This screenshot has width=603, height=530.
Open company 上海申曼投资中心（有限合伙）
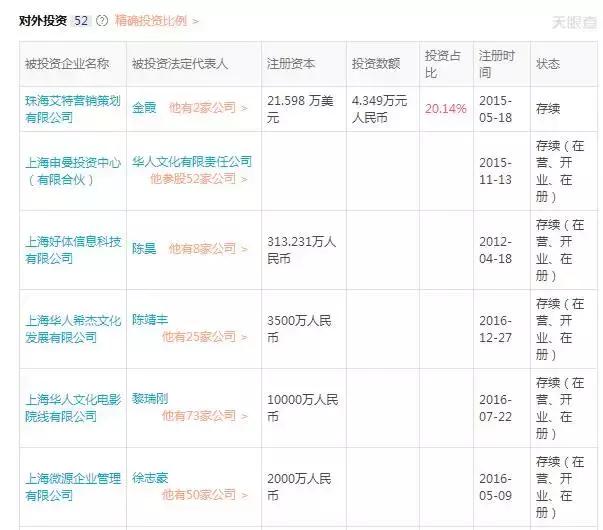(x=73, y=171)
